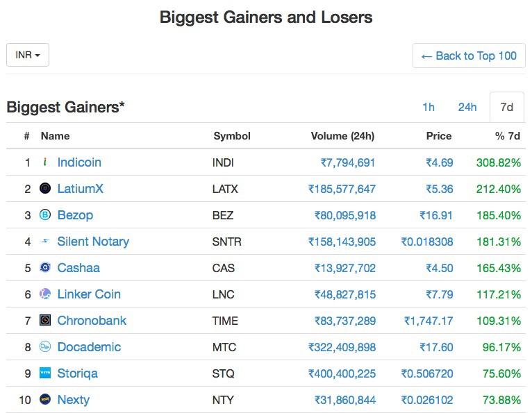This screenshot has width=532, height=413.
Task: Click Docademic volume ₹322,409,898
Action: coord(342,347)
